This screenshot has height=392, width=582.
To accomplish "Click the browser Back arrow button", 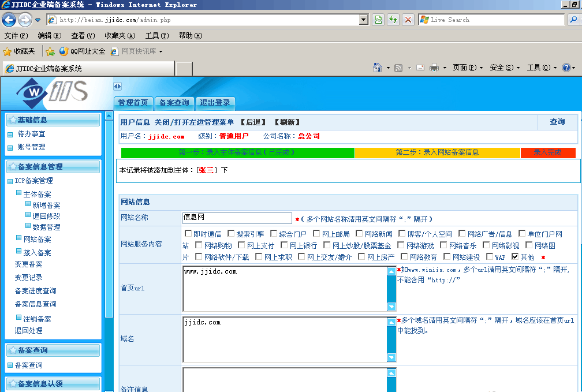I will coord(9,20).
